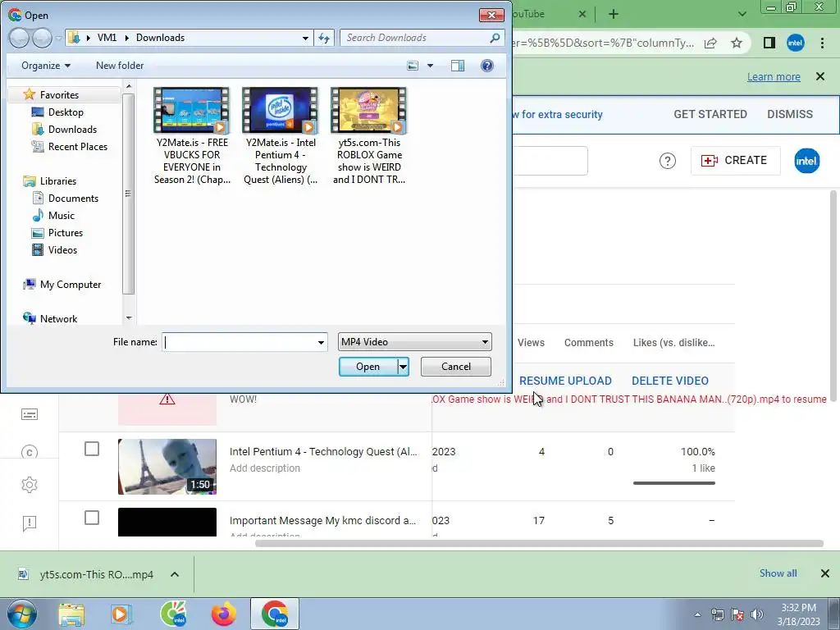Click RESUME UPLOAD
The height and width of the screenshot is (630, 840).
click(x=565, y=381)
